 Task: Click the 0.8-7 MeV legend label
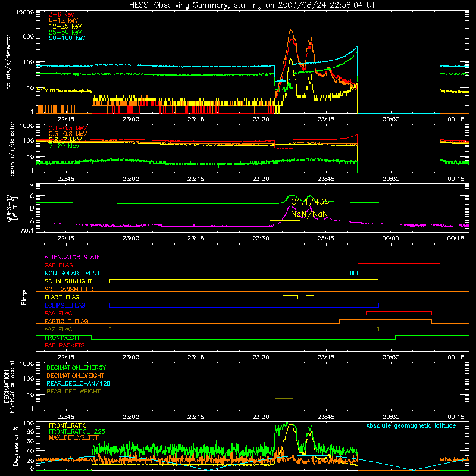pyautogui.click(x=65, y=140)
